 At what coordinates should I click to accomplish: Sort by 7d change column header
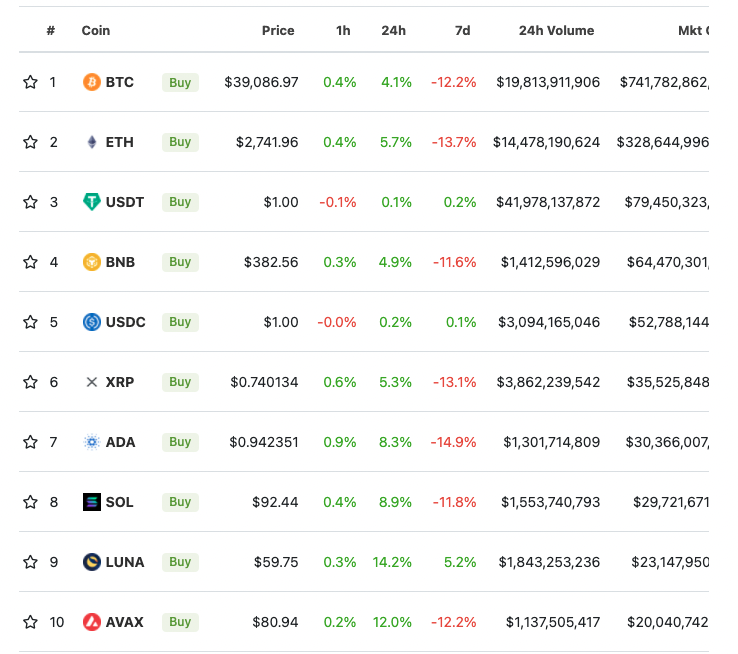462,31
